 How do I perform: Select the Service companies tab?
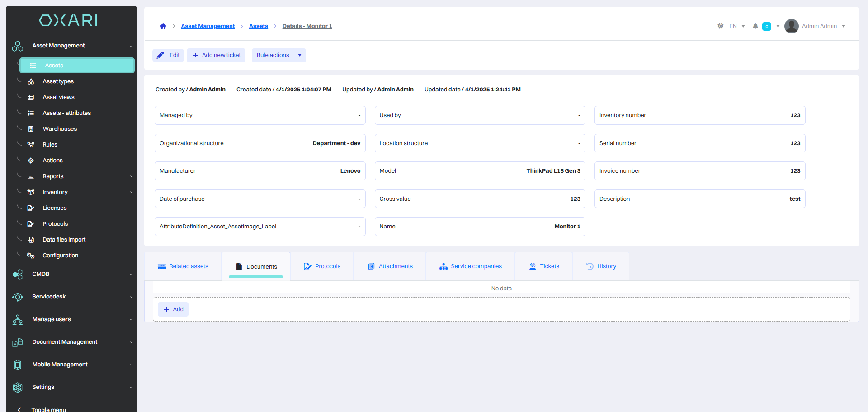coord(471,266)
